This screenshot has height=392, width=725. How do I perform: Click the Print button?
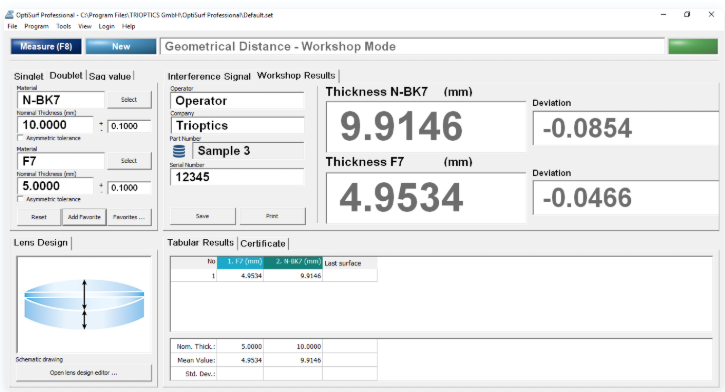[x=272, y=216]
